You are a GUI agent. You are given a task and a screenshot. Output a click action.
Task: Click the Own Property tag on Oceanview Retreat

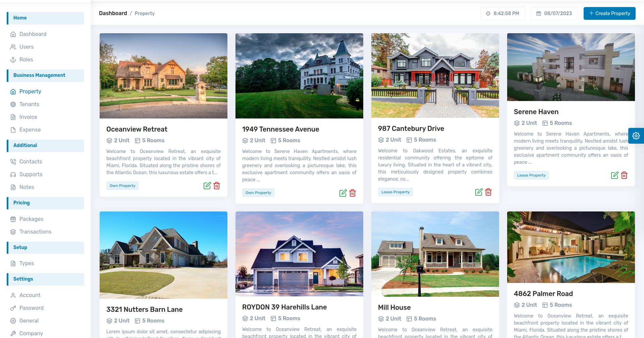122,186
